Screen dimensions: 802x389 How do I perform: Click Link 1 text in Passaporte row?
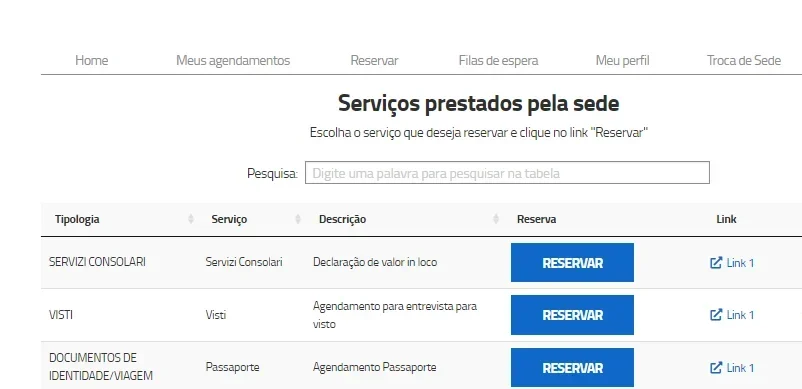click(x=740, y=368)
